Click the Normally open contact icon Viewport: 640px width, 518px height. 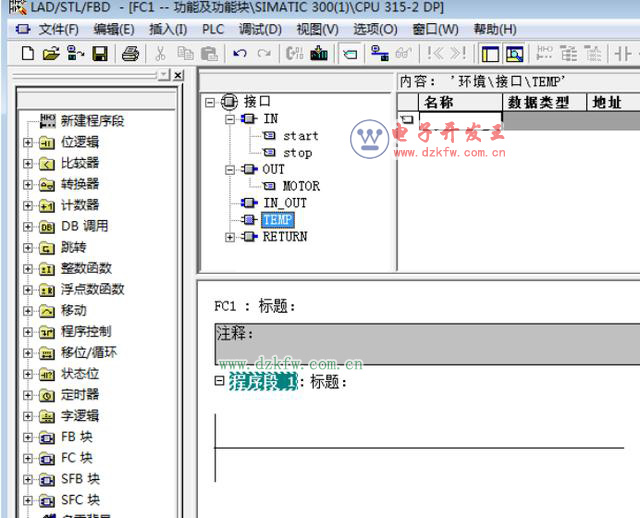click(623, 53)
